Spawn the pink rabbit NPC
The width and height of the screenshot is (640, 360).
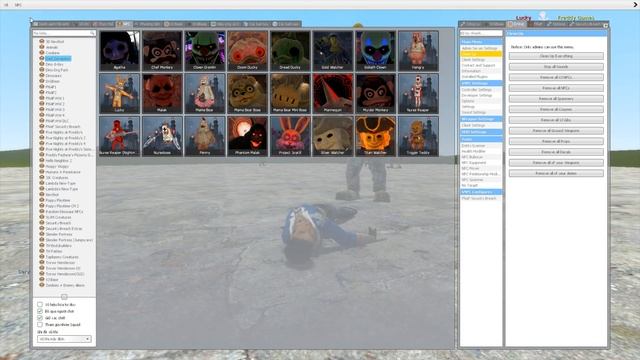coord(290,136)
